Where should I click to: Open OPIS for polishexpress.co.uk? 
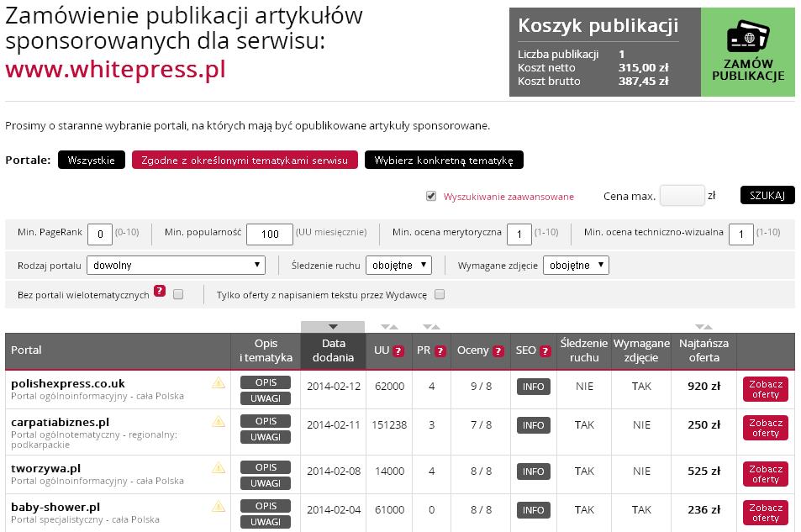pos(266,382)
